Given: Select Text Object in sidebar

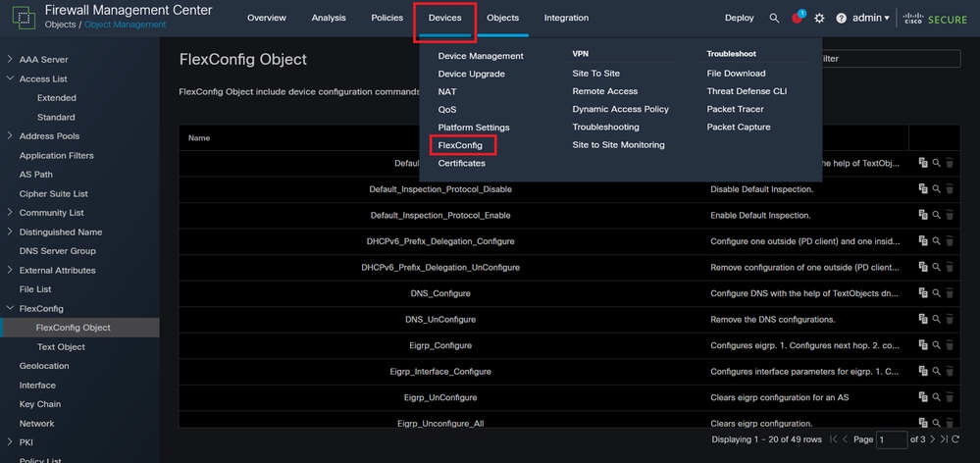Looking at the screenshot, I should pyautogui.click(x=61, y=347).
